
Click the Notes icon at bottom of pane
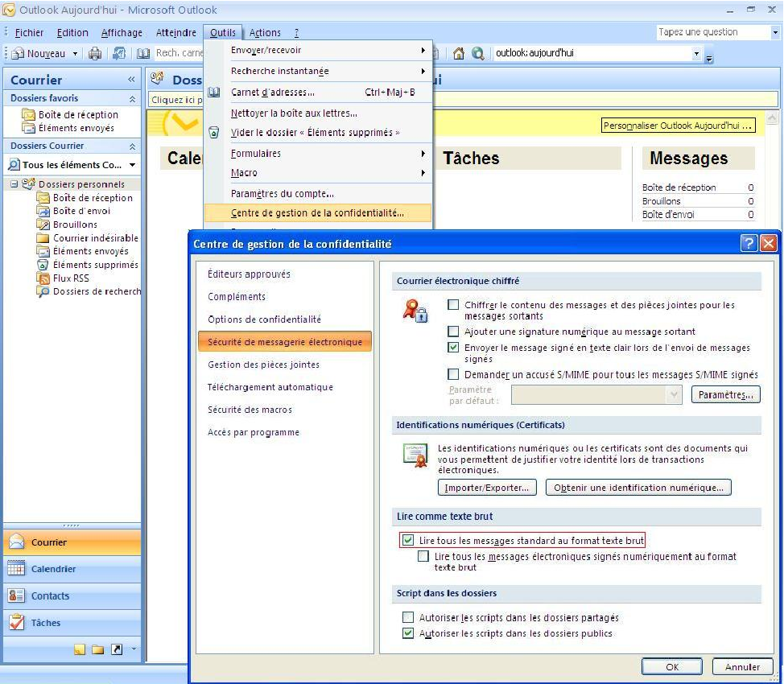(x=80, y=649)
